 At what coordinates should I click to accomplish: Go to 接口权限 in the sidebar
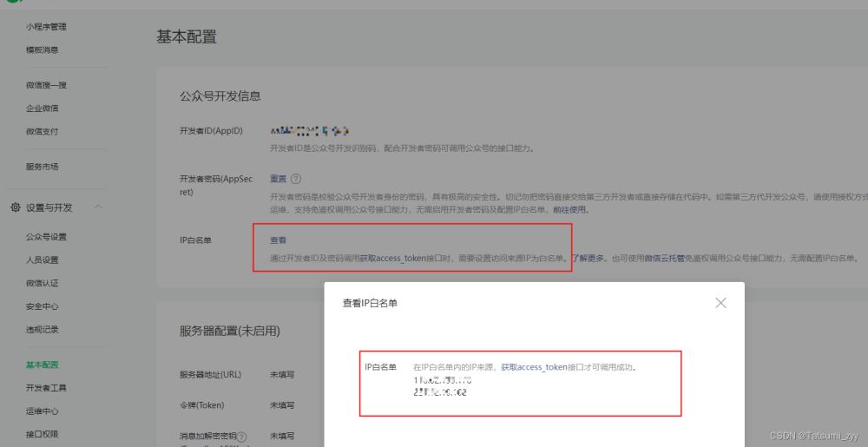point(43,434)
